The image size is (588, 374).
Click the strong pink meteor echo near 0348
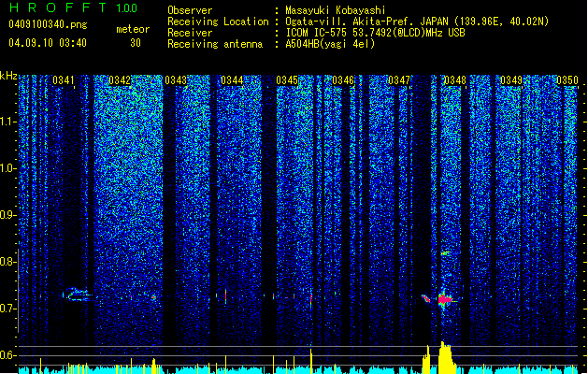[x=445, y=299]
